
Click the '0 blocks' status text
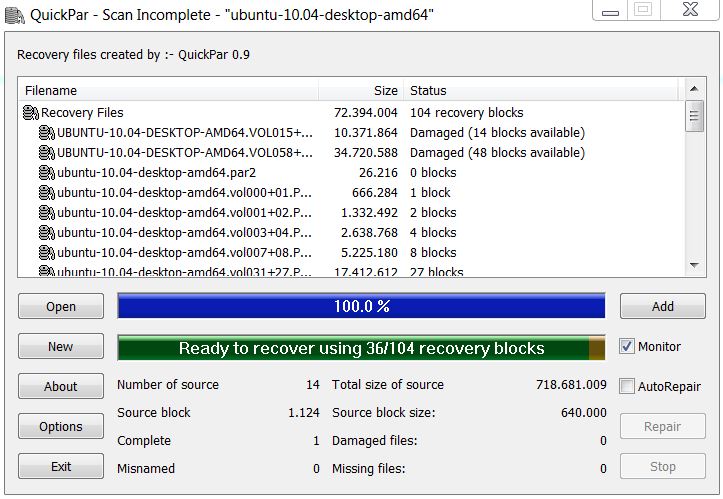(x=433, y=172)
